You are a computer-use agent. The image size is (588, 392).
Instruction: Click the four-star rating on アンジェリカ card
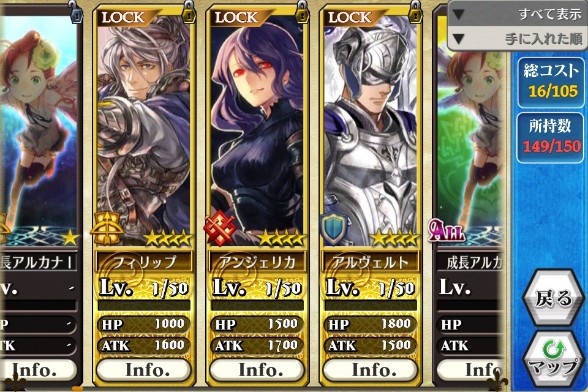[x=282, y=238]
